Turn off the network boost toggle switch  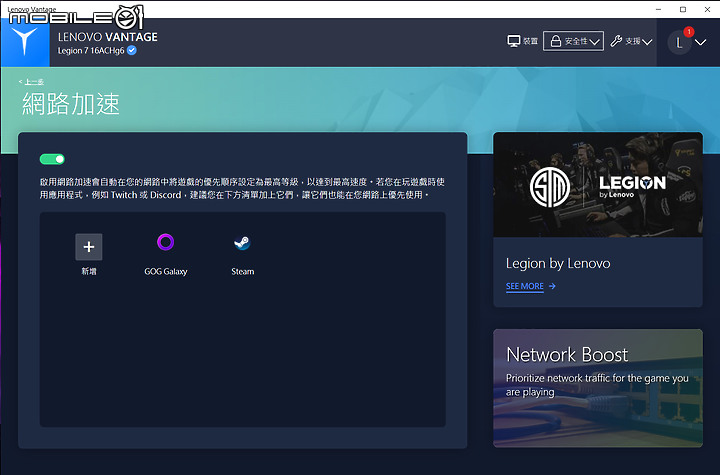(52, 159)
